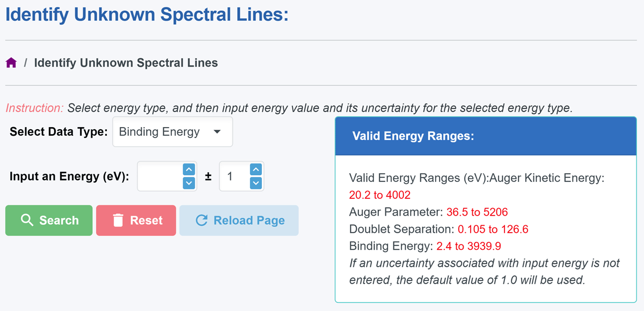Decrease the energy value with down arrow
This screenshot has width=644, height=311.
pyautogui.click(x=188, y=183)
